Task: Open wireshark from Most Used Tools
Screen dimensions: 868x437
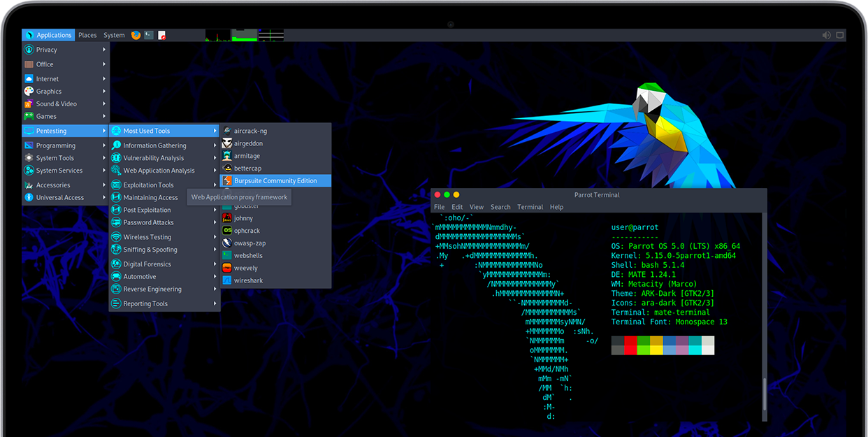Action: click(x=276, y=280)
